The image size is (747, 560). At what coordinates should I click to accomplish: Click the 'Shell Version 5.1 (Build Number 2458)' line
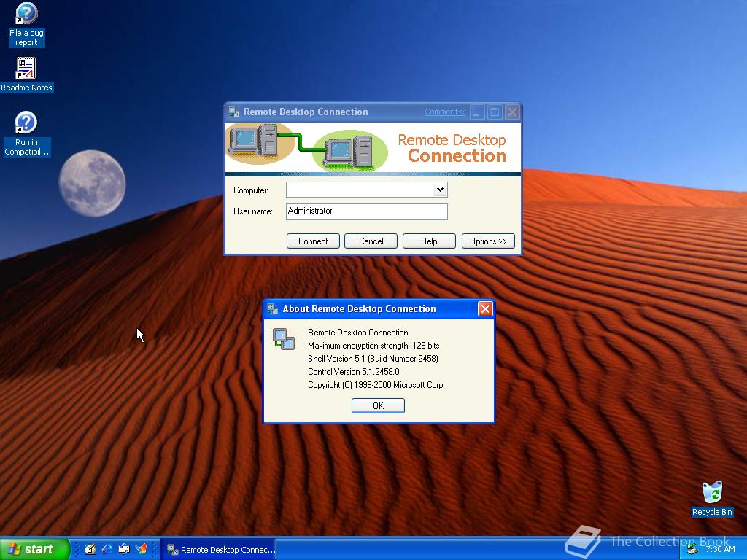point(373,359)
